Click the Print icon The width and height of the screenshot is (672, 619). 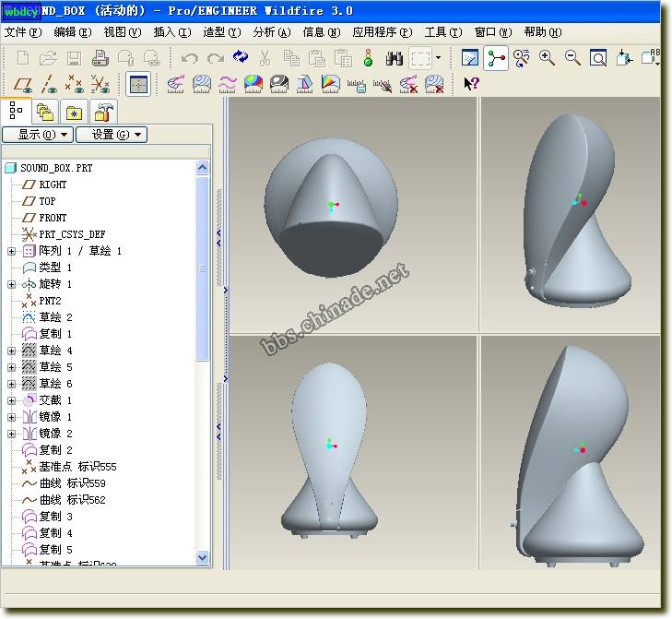(100, 58)
